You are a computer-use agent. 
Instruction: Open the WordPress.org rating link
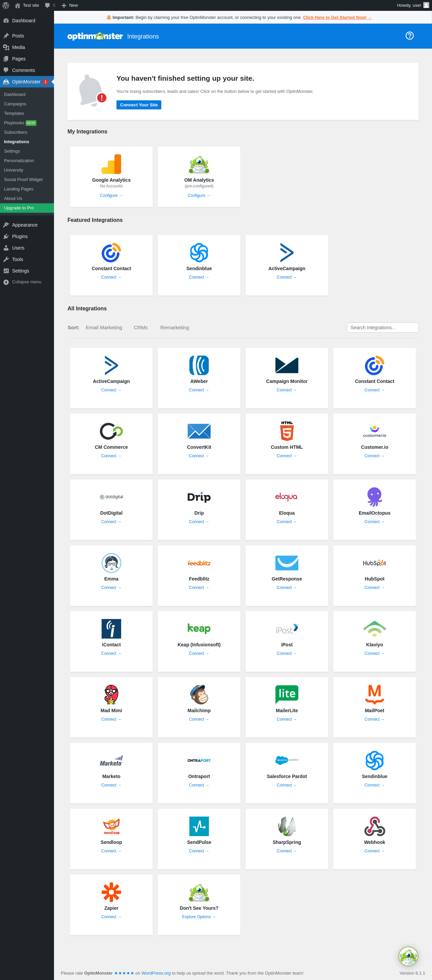click(x=156, y=973)
